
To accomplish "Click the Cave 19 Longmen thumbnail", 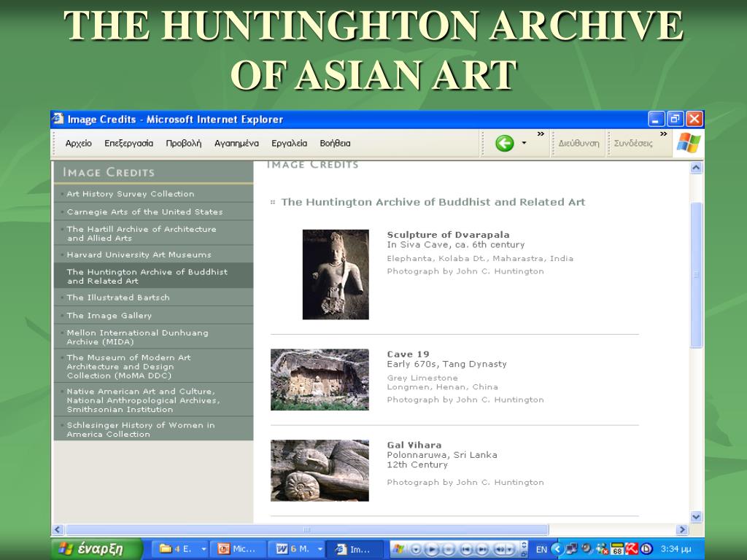I will 320,379.
